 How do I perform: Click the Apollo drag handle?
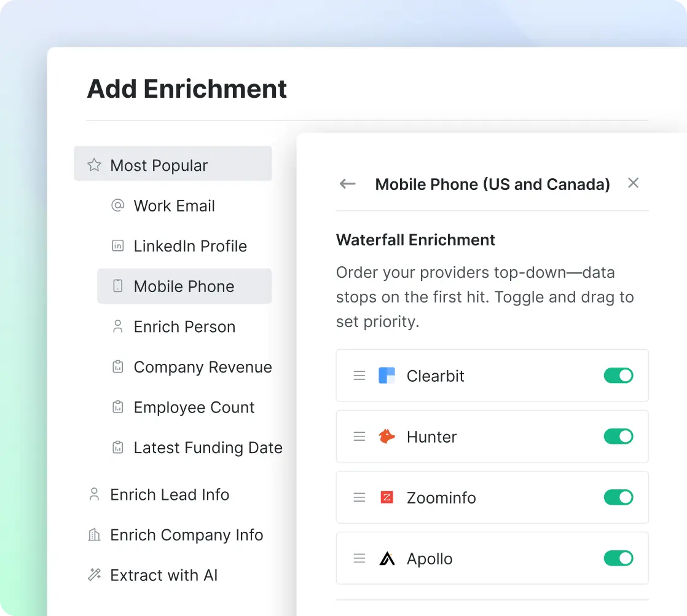359,559
